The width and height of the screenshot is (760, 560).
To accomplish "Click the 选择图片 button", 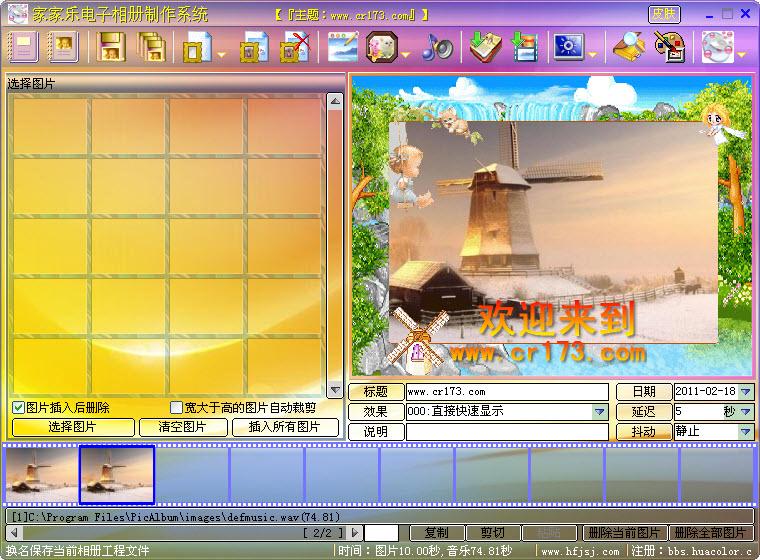I will click(73, 427).
